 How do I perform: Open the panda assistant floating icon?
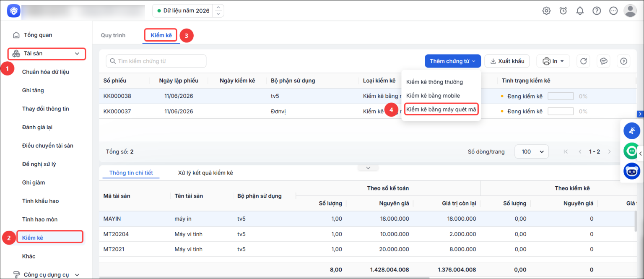coord(632,171)
